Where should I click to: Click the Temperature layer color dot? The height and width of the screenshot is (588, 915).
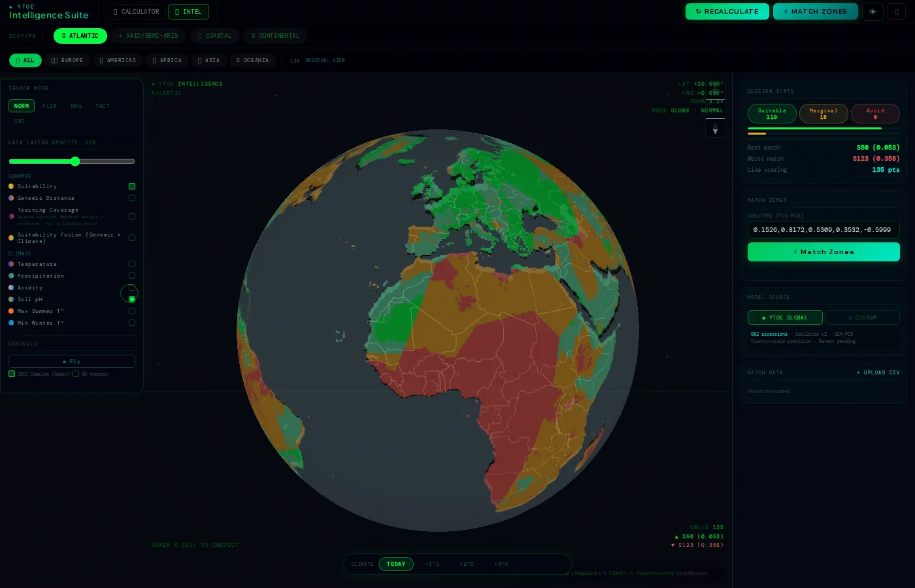11,264
